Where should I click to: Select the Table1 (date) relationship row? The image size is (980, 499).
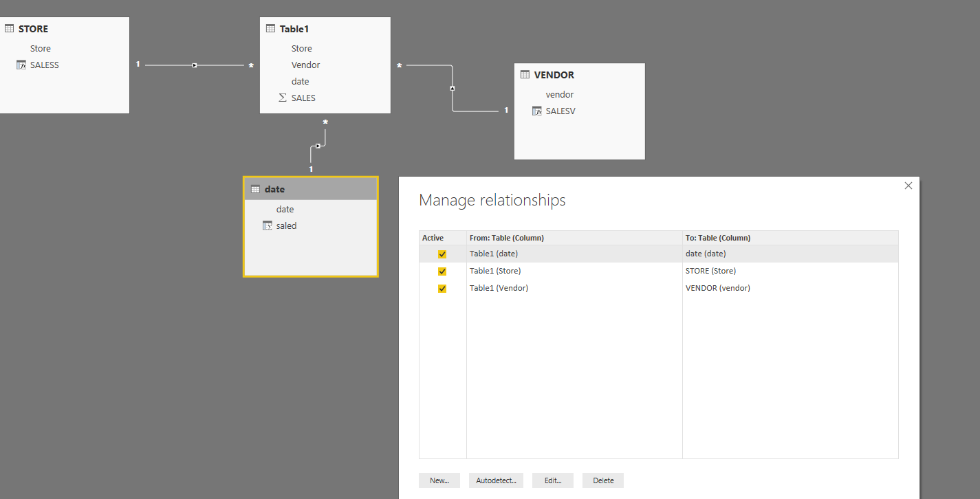[659, 254]
